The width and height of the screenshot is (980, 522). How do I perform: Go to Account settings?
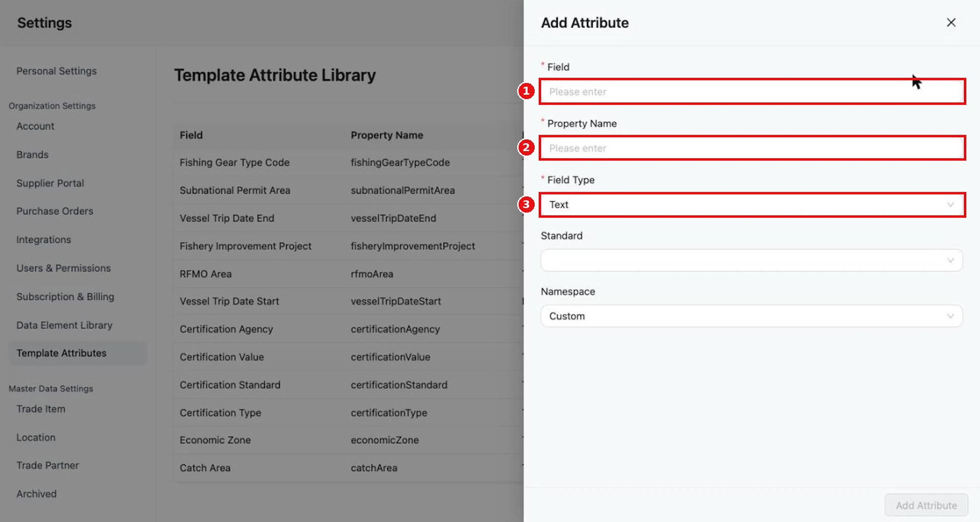pyautogui.click(x=35, y=126)
